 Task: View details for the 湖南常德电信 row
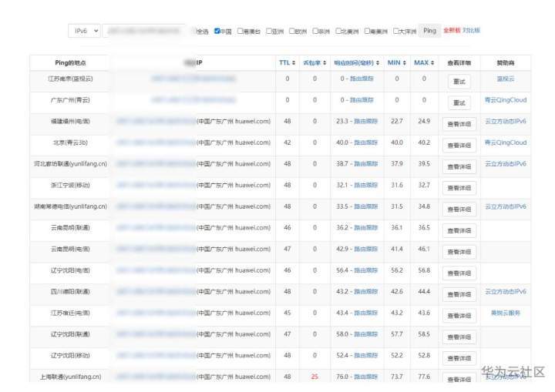(459, 209)
